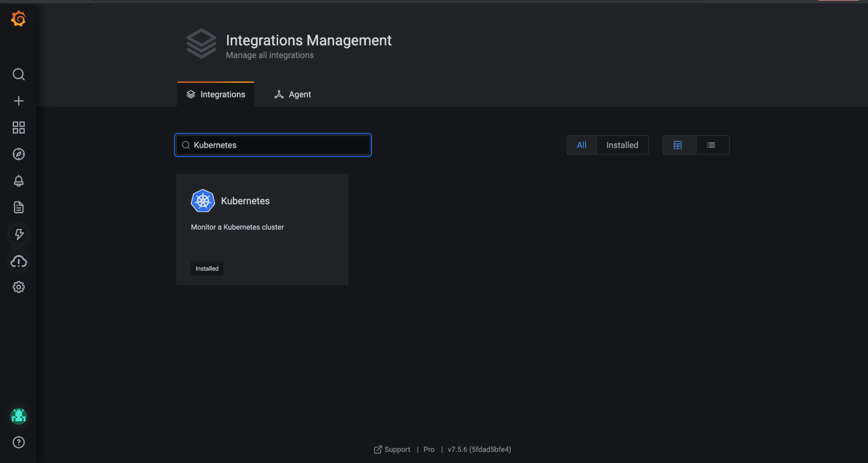
Task: Select the Integrations tab
Action: (216, 94)
